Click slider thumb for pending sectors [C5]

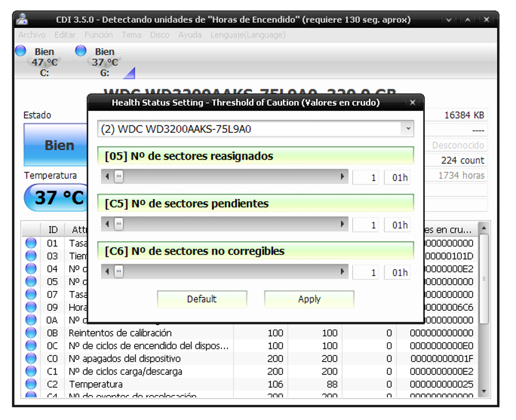tap(119, 224)
